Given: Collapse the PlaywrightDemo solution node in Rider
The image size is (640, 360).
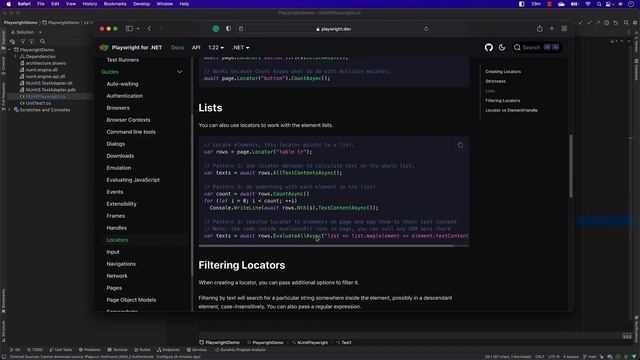Looking at the screenshot, I should click(x=10, y=50).
